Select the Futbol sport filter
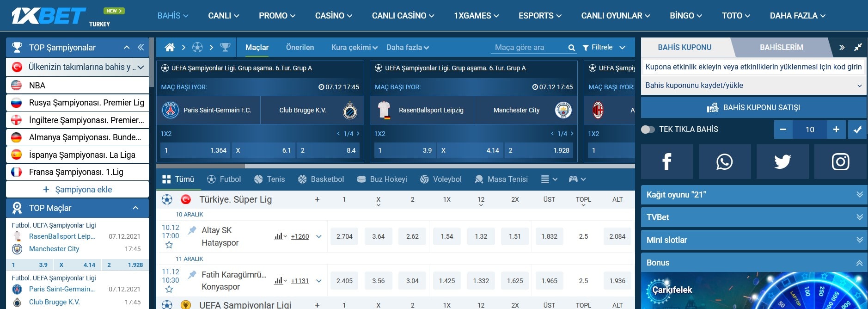This screenshot has width=868, height=309. tap(224, 179)
